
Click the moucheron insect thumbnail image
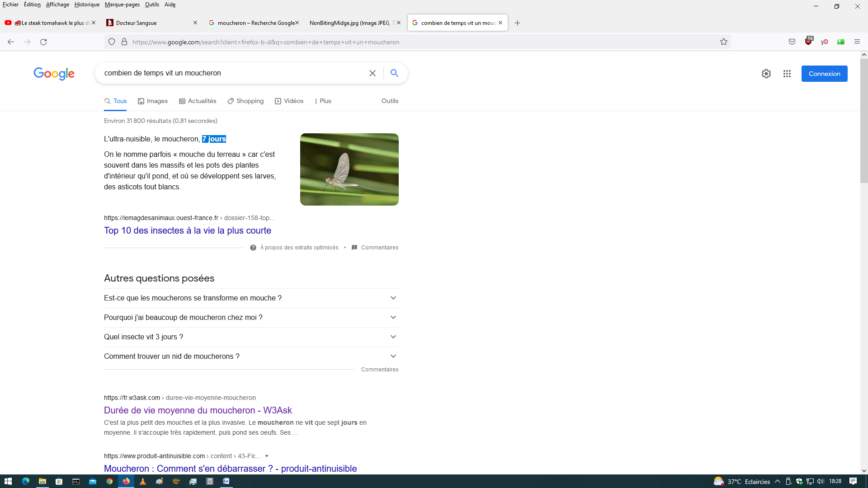pos(349,169)
